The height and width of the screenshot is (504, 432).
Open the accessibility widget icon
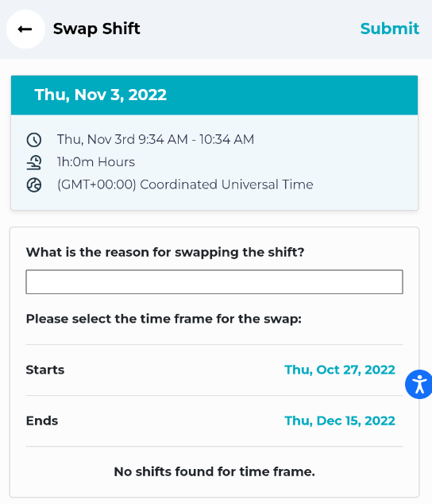[418, 385]
